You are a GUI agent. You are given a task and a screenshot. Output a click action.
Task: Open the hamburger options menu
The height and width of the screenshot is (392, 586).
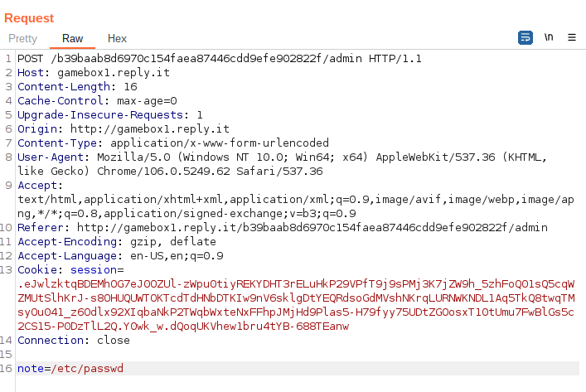click(x=572, y=38)
